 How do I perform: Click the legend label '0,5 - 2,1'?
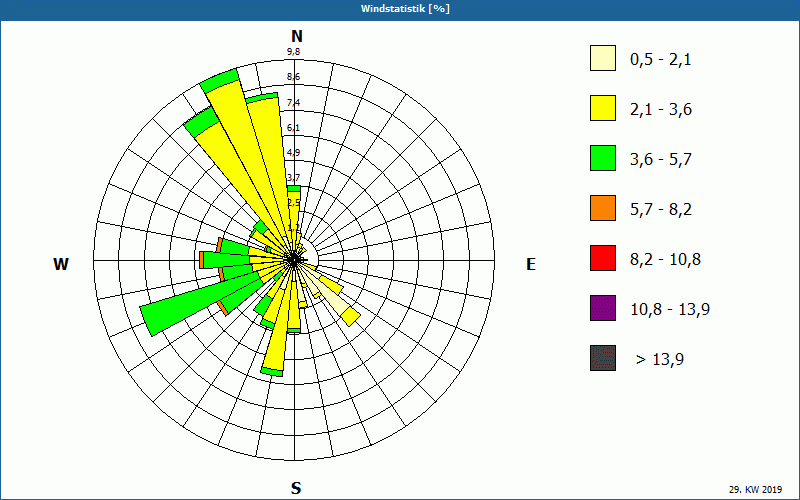coord(661,60)
